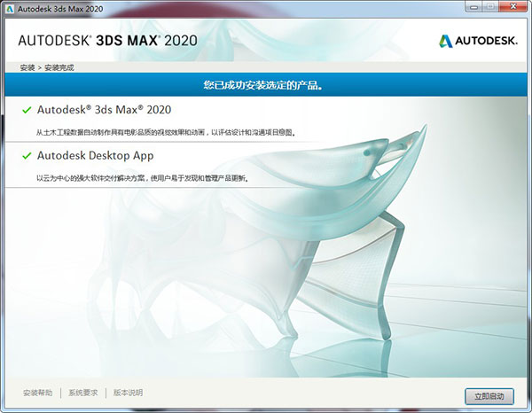This screenshot has width=532, height=413.
Task: Click 安装 in the breadcrumb
Action: [x=27, y=67]
